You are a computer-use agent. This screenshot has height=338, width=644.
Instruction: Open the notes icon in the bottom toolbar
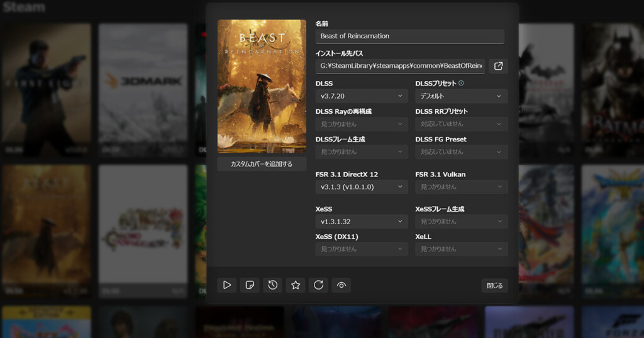(x=250, y=285)
